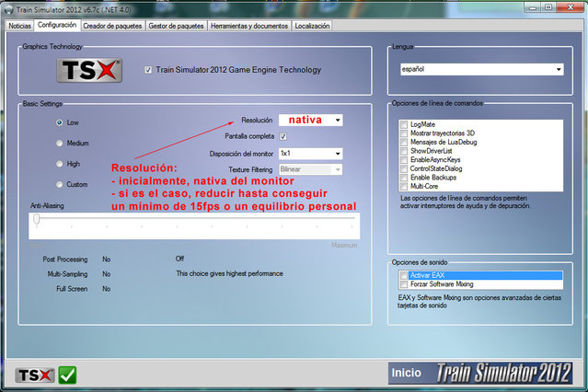Select the Medium quality radio button
This screenshot has height=392, width=588.
coord(60,143)
